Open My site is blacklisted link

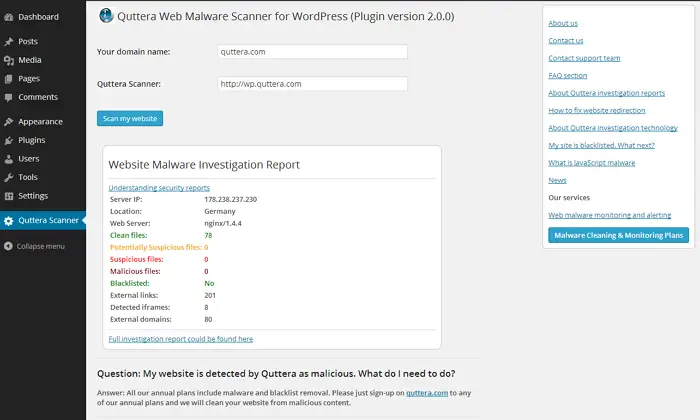[601, 145]
